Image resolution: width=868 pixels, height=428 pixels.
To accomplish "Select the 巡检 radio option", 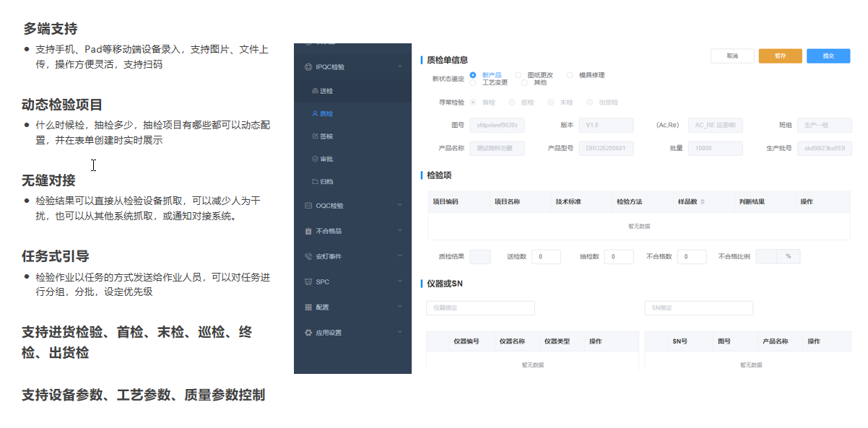I will (x=512, y=102).
